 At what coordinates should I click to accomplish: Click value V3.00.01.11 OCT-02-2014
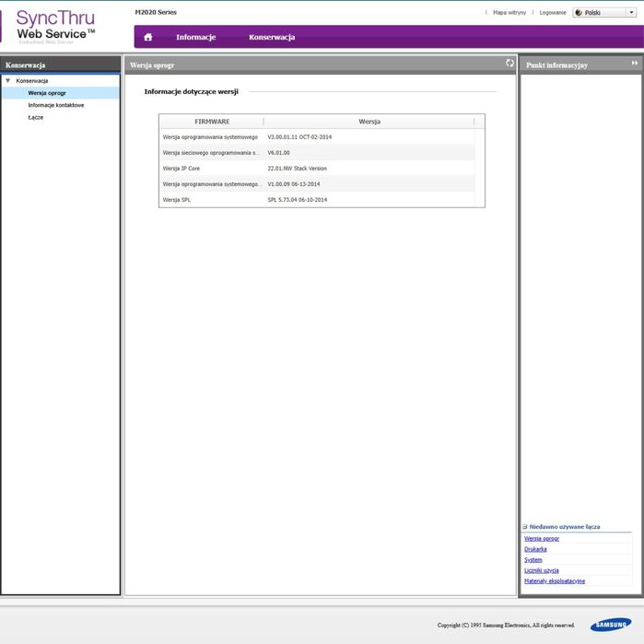pos(299,137)
